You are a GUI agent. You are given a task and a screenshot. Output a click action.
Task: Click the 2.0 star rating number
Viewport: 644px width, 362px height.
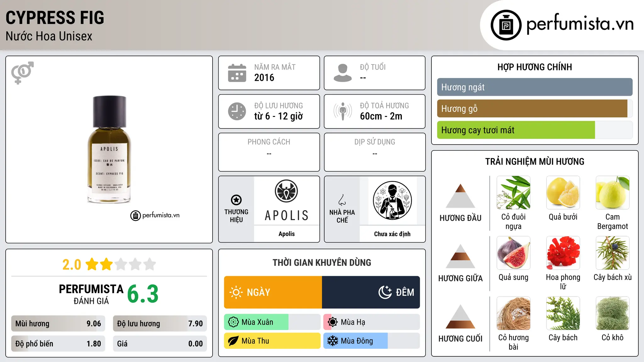[x=72, y=265]
